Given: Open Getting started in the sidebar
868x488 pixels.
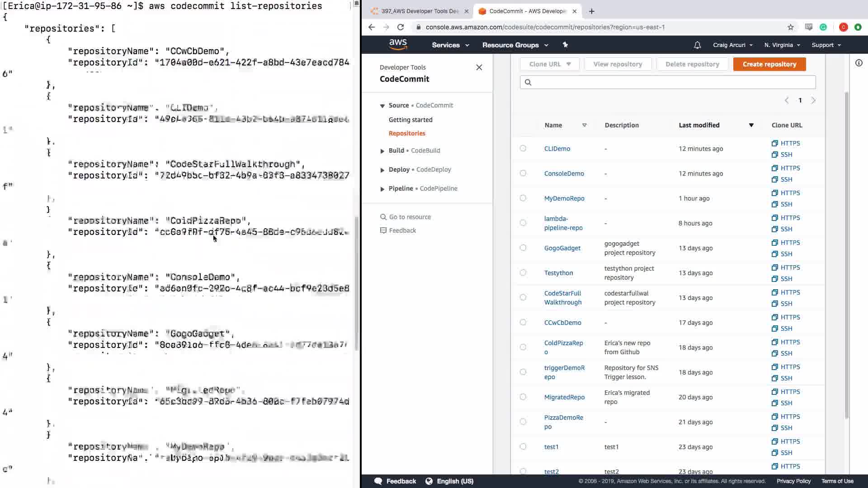Looking at the screenshot, I should point(410,120).
